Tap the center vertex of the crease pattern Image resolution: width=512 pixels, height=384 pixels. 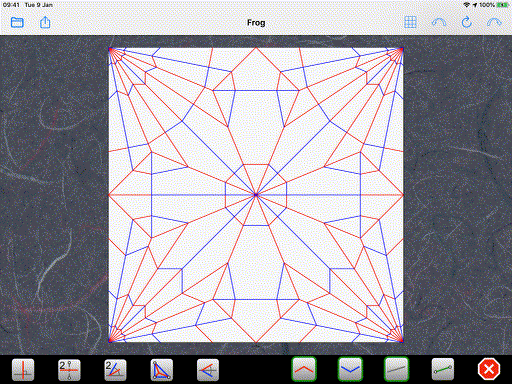[256, 195]
